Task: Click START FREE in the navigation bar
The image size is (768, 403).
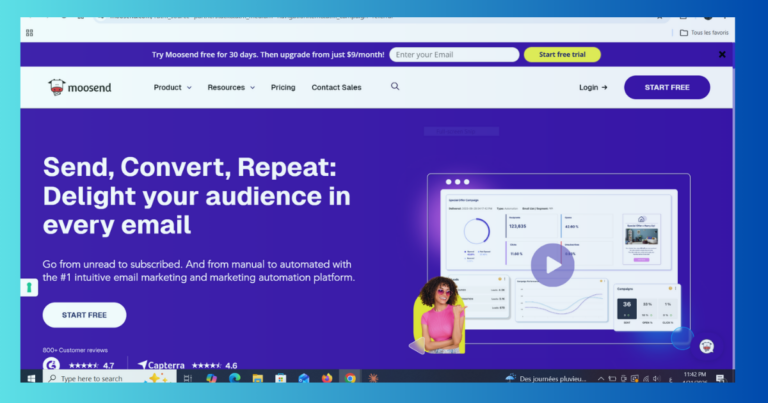Action: point(667,87)
